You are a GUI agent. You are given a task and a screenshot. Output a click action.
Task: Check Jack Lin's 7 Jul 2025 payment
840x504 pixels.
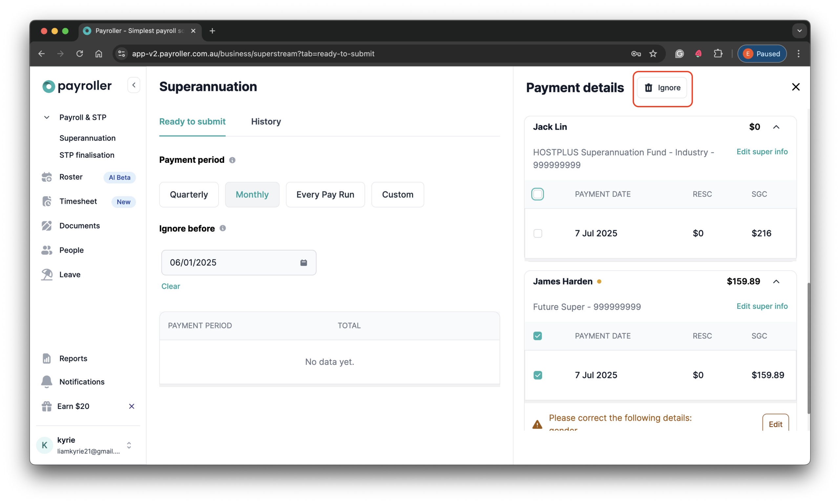(538, 234)
